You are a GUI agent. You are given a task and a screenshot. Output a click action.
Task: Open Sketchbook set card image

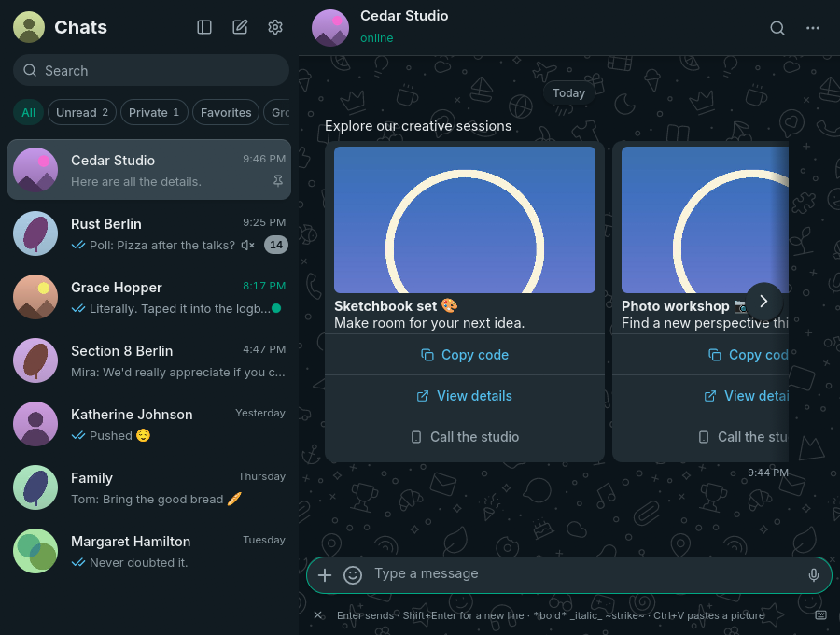[465, 219]
